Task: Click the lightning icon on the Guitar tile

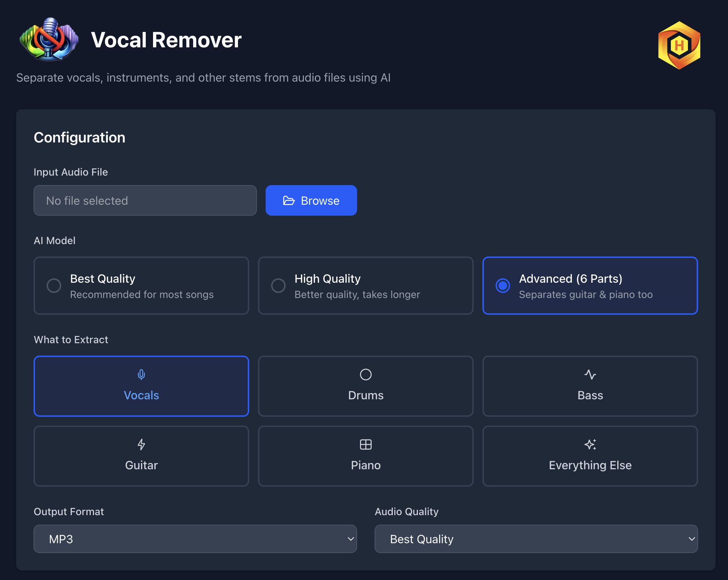Action: coord(141,444)
